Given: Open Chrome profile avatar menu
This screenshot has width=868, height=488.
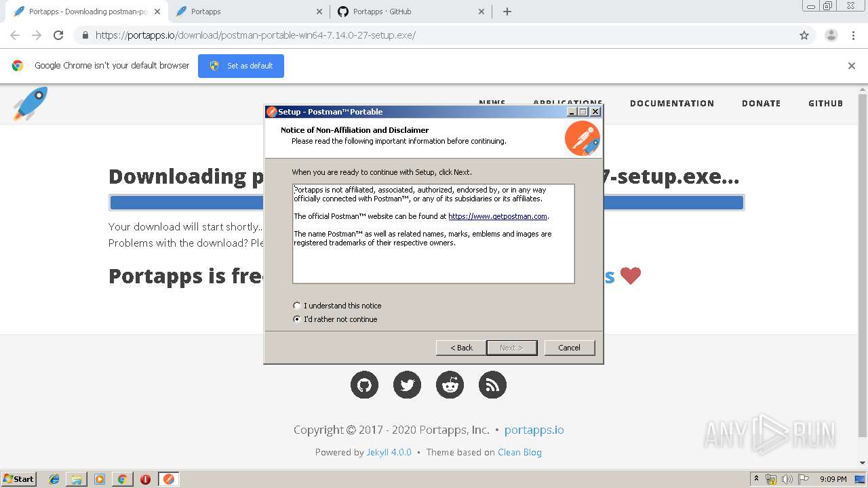Looking at the screenshot, I should pyautogui.click(x=831, y=35).
